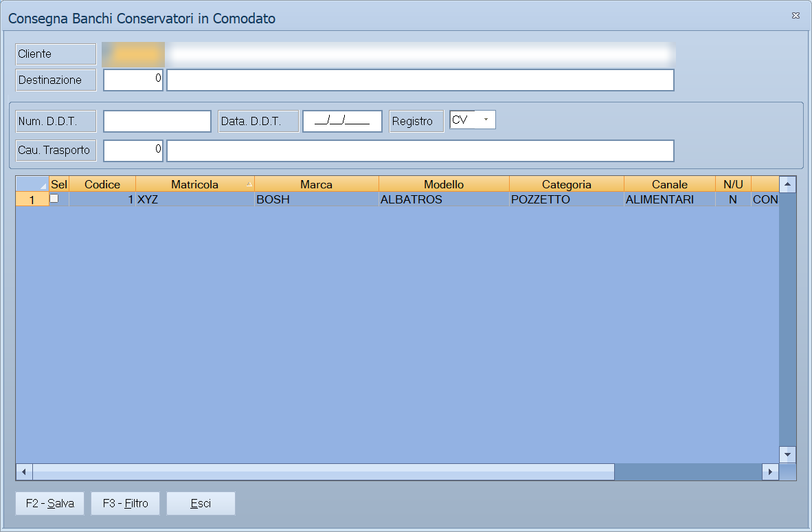Click the grid select-all corner cell

point(32,184)
